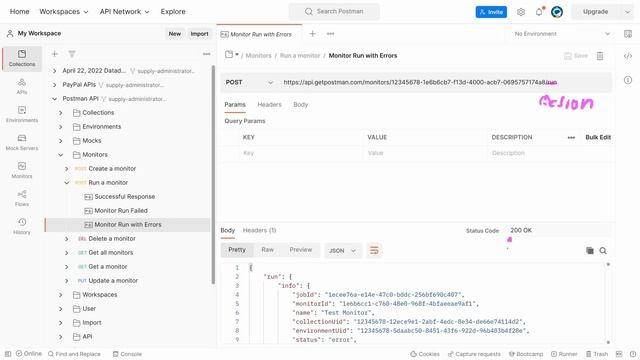Click the Import button

[x=199, y=34]
